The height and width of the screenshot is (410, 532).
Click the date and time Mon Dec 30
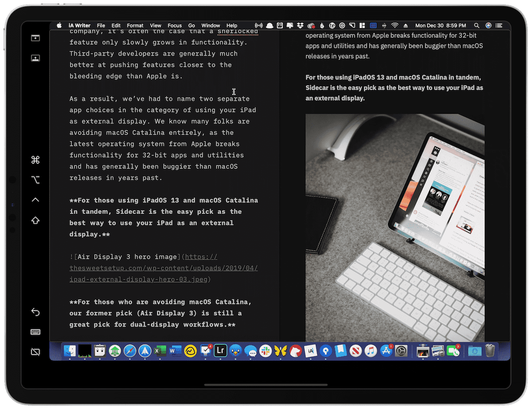440,26
